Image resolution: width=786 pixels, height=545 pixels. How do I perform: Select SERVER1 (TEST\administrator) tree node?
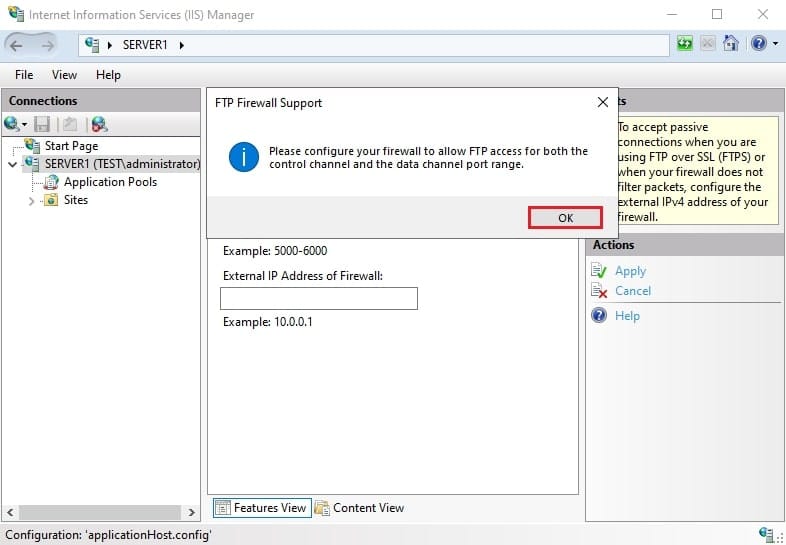pyautogui.click(x=122, y=164)
